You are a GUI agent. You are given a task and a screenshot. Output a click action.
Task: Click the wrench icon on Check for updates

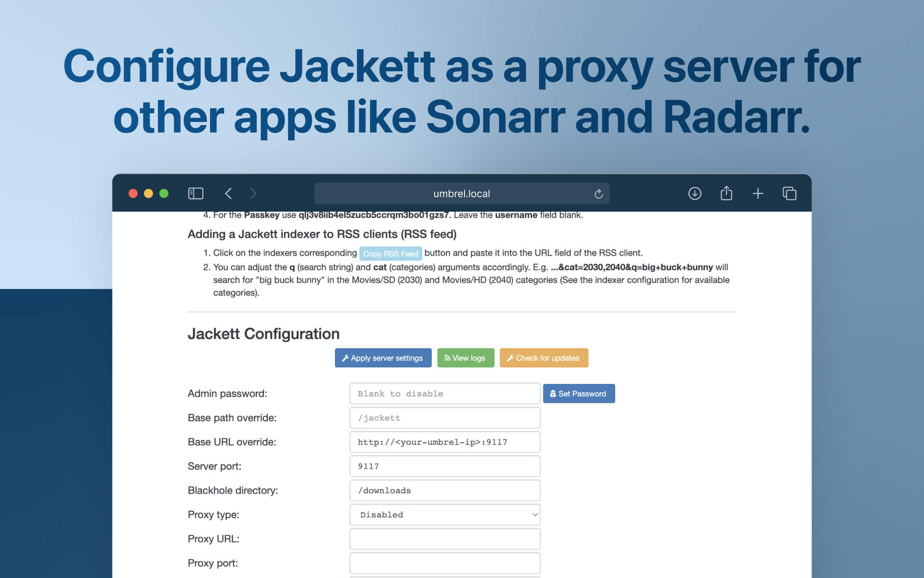click(510, 358)
